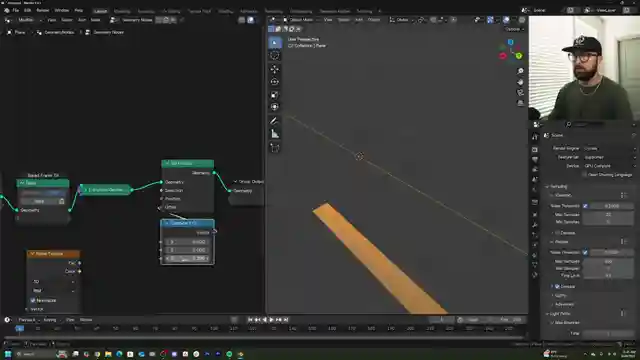The width and height of the screenshot is (640, 360).
Task: Open the Tool properties tab icon
Action: coord(535,137)
